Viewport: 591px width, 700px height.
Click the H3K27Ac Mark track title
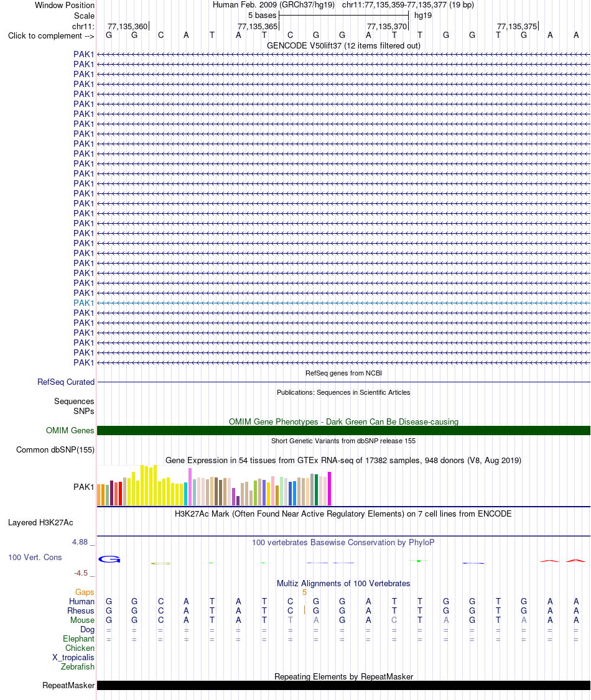[343, 514]
